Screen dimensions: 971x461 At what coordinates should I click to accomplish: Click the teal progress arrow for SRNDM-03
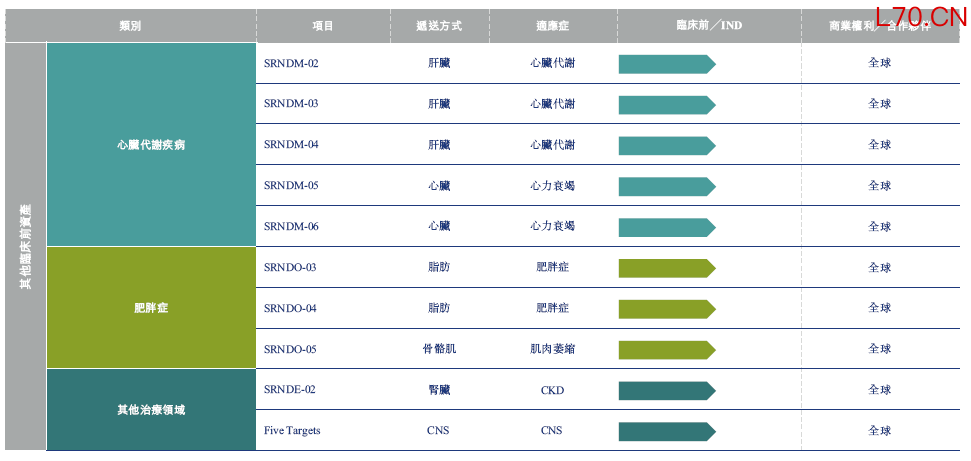pos(667,105)
